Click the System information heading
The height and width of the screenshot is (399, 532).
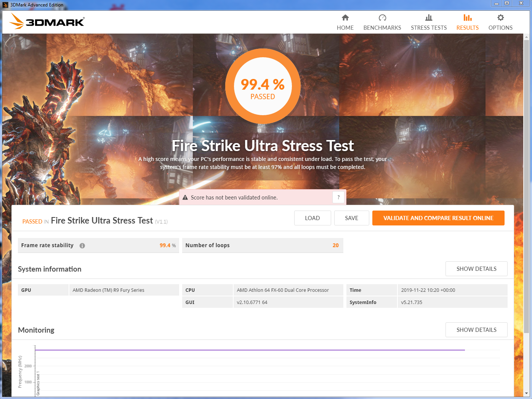point(50,269)
